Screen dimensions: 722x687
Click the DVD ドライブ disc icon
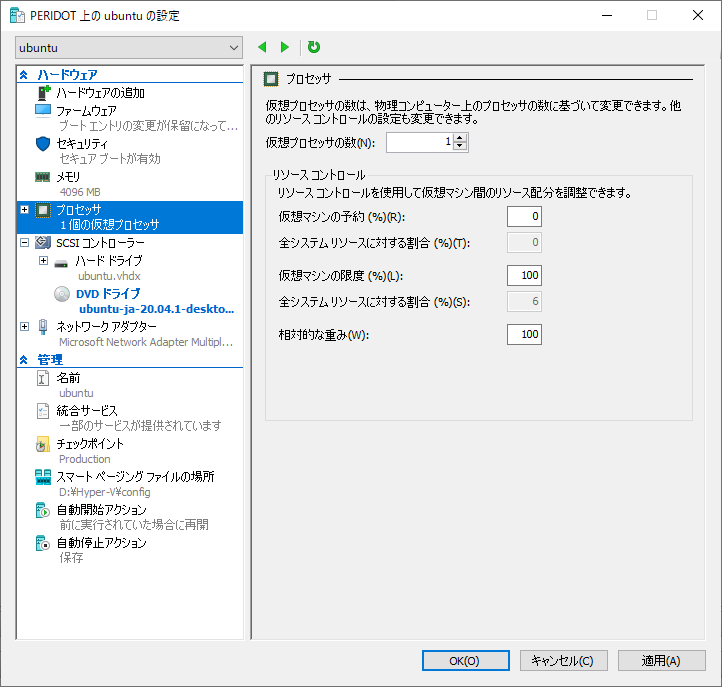click(x=62, y=294)
